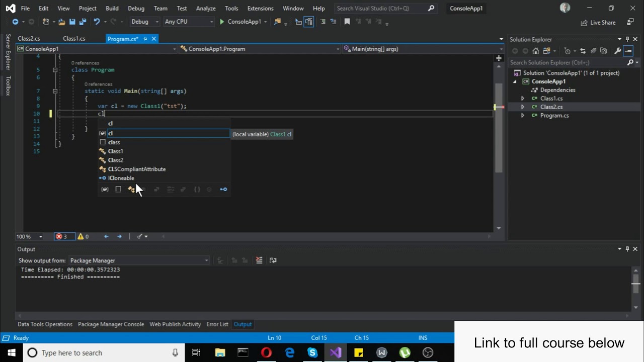Open the Build menu
The image size is (644, 362).
[112, 9]
